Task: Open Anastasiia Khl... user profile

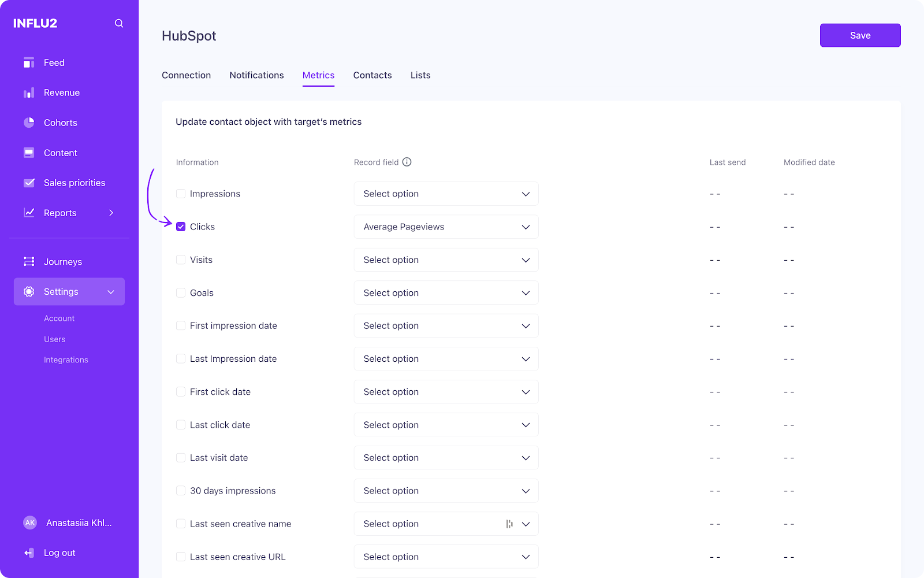Action: click(79, 523)
